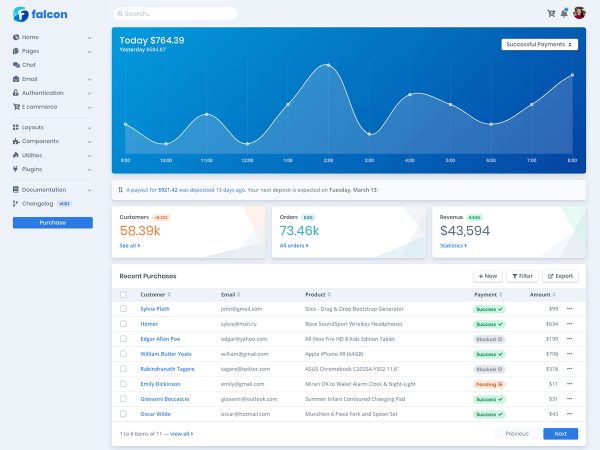Expand the Components sidebar menu
The width and height of the screenshot is (600, 450).
pos(52,141)
